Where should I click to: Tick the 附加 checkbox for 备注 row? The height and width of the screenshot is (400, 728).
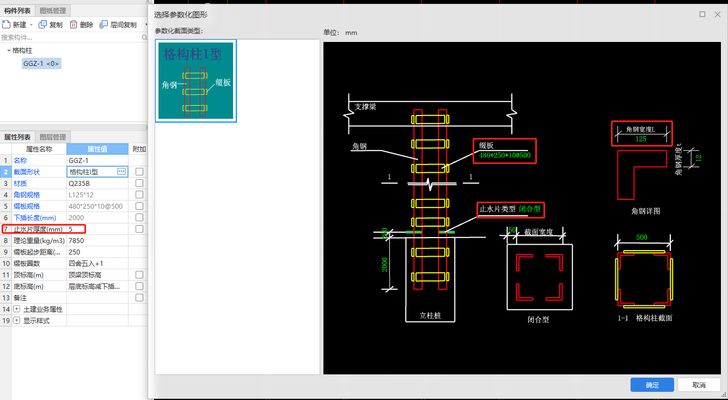click(x=139, y=298)
